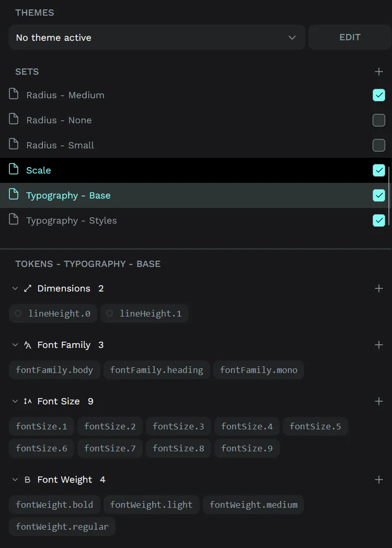392x548 pixels.
Task: Click the fontFamily.mono token
Action: [x=258, y=370]
